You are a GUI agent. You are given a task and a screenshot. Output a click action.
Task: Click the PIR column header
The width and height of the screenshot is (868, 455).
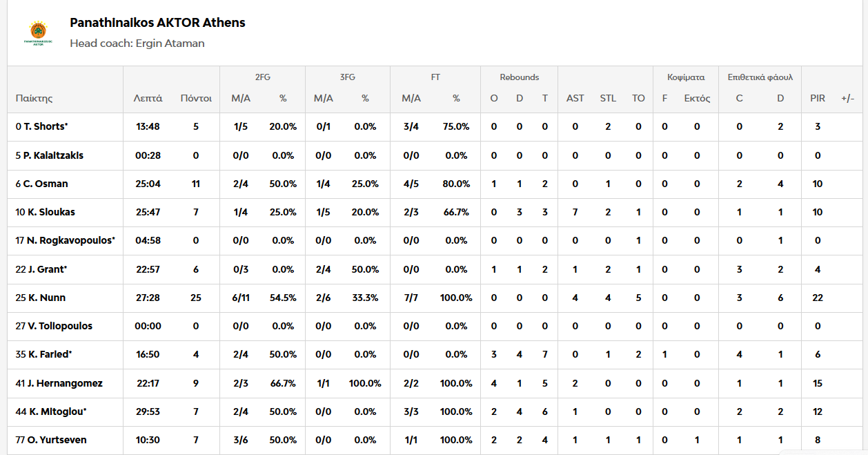click(x=818, y=98)
